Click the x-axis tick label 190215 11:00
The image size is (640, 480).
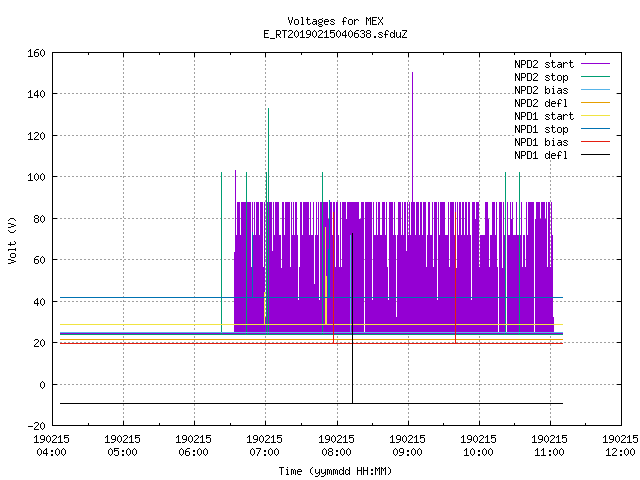(549, 446)
